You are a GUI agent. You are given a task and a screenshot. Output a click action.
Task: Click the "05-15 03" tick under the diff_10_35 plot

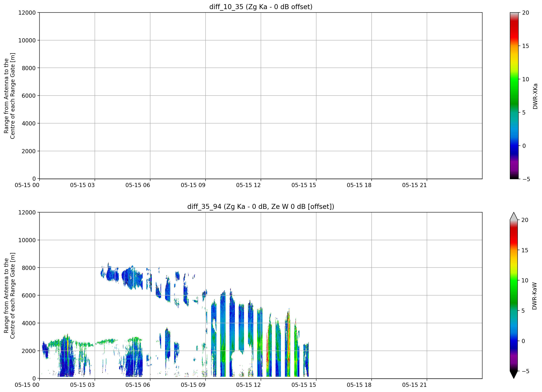tap(83, 185)
